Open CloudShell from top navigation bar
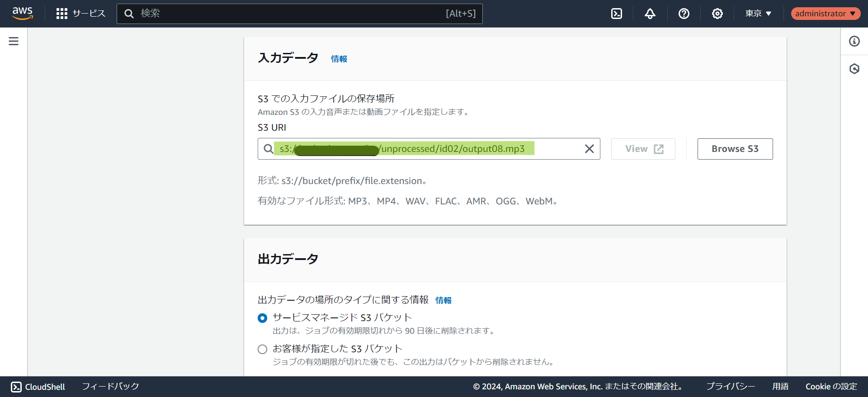868x397 pixels. click(x=616, y=14)
